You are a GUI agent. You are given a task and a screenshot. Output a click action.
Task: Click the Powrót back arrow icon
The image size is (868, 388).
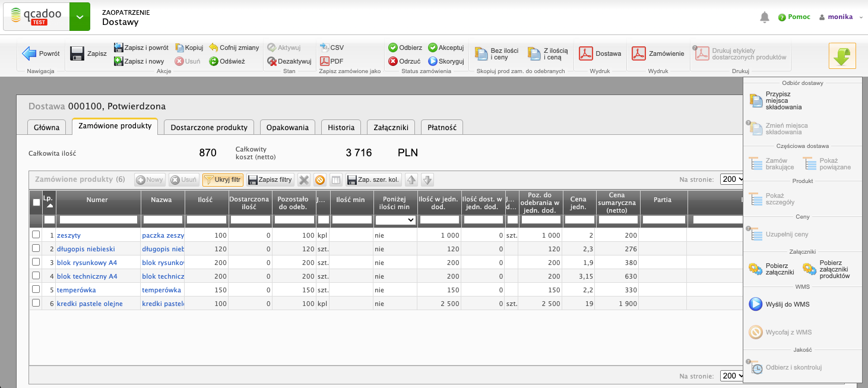(30, 54)
